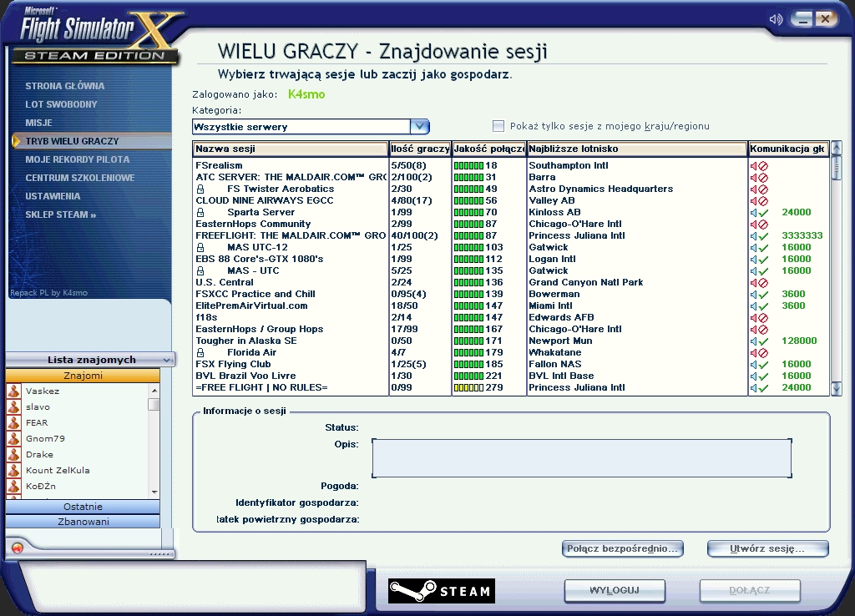This screenshot has height=616, width=855.
Task: Click the Opis description text box
Action: (x=582, y=458)
